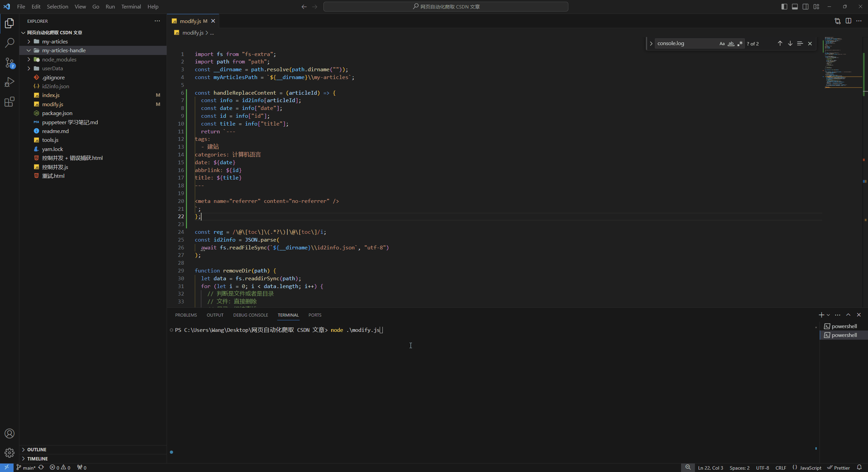The image size is (868, 472).
Task: Open the new terminal launch profile dropdown
Action: [x=828, y=315]
